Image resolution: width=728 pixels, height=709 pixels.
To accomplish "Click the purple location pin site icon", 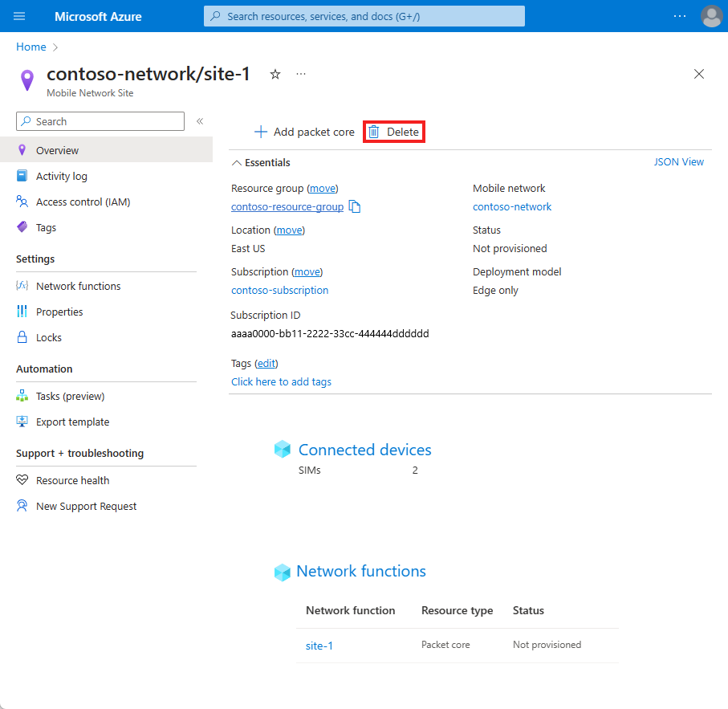I will click(27, 80).
